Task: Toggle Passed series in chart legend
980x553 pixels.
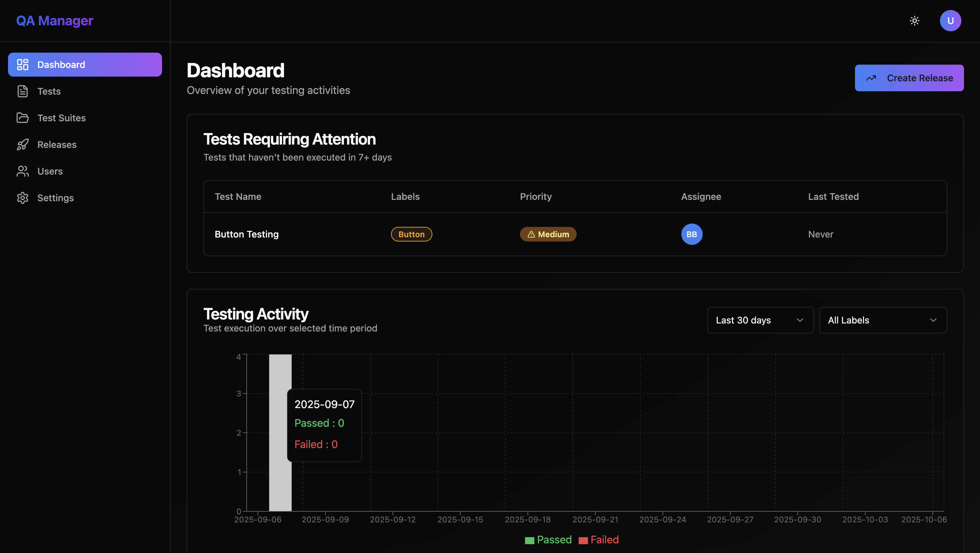Action: pyautogui.click(x=554, y=540)
